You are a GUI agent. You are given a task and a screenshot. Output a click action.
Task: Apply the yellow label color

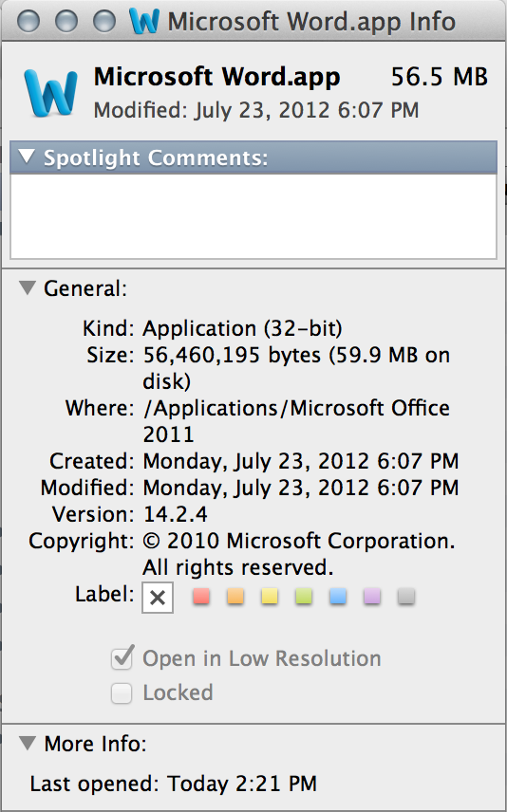pyautogui.click(x=270, y=597)
